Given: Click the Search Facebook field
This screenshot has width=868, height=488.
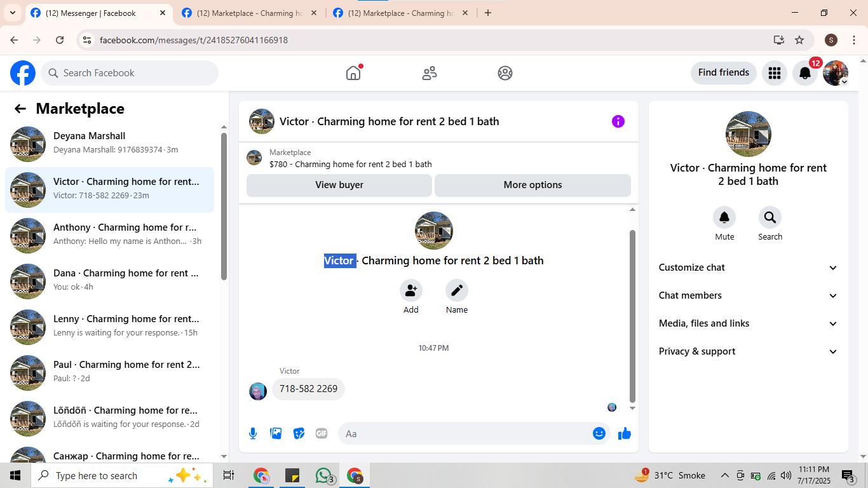Looking at the screenshot, I should [x=130, y=73].
